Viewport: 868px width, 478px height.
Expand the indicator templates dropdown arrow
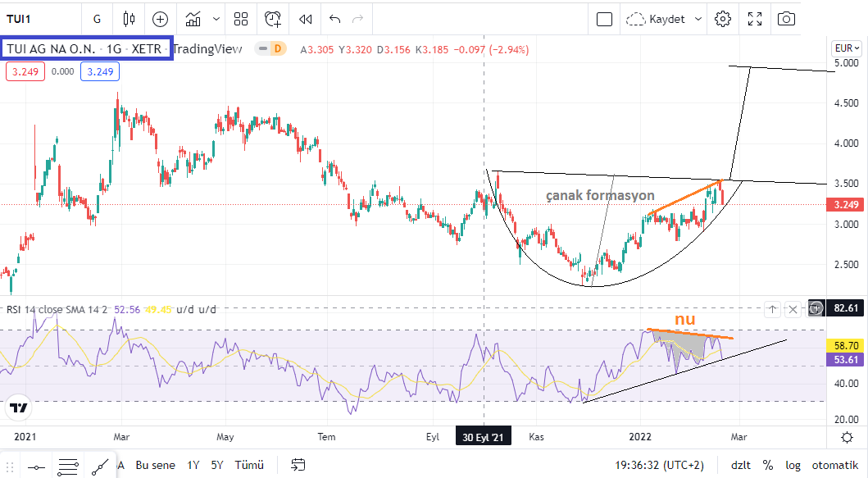[x=216, y=20]
